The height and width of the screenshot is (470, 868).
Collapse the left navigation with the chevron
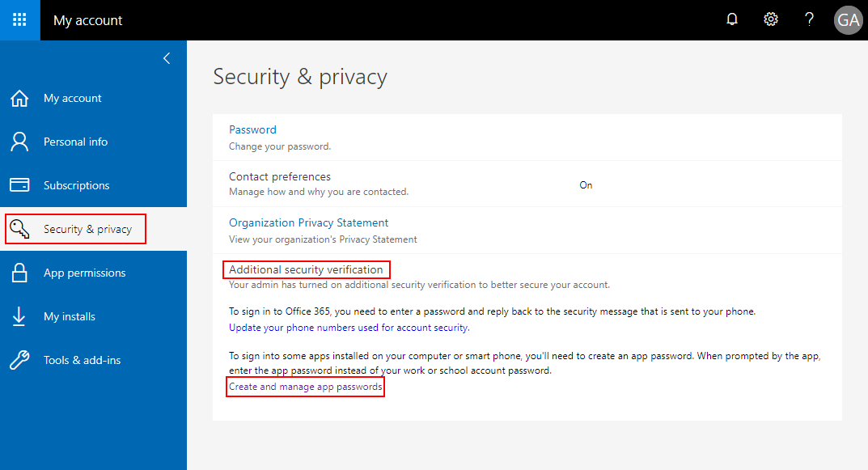[x=167, y=58]
